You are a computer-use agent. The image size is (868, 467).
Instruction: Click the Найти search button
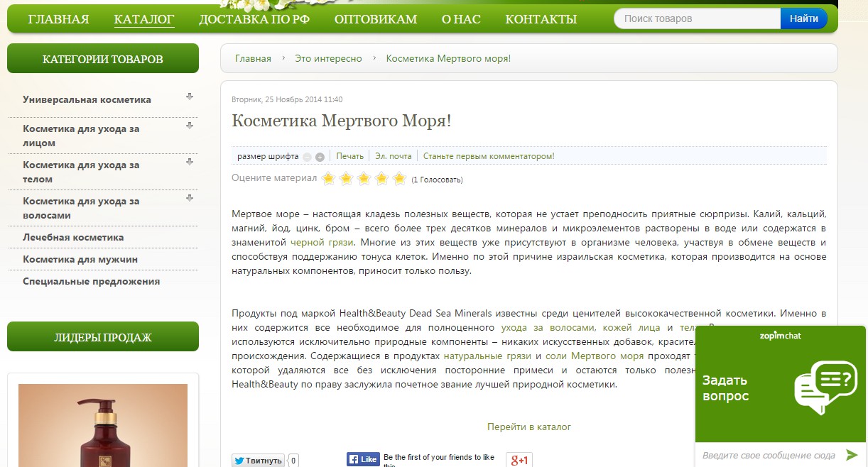click(x=803, y=18)
